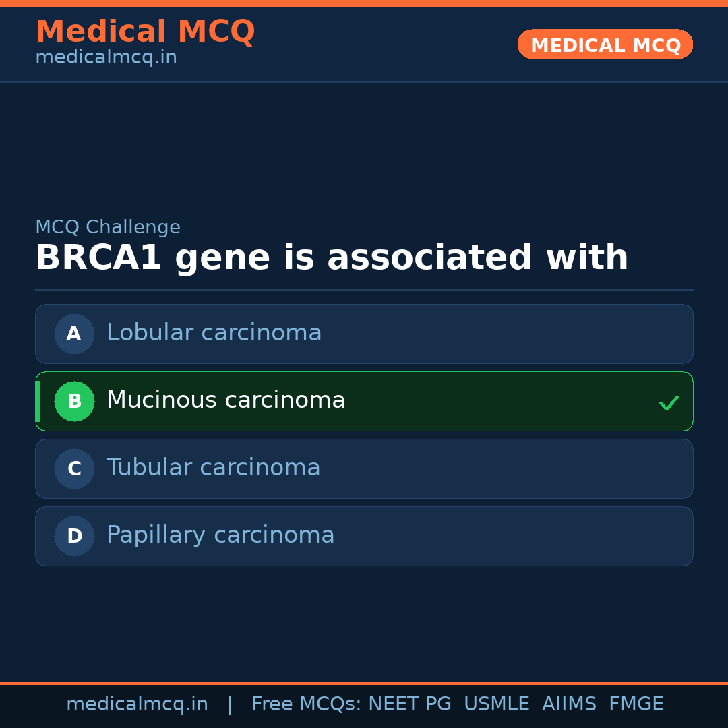Click the letter D circle badge
728x728 pixels.
pyautogui.click(x=74, y=536)
